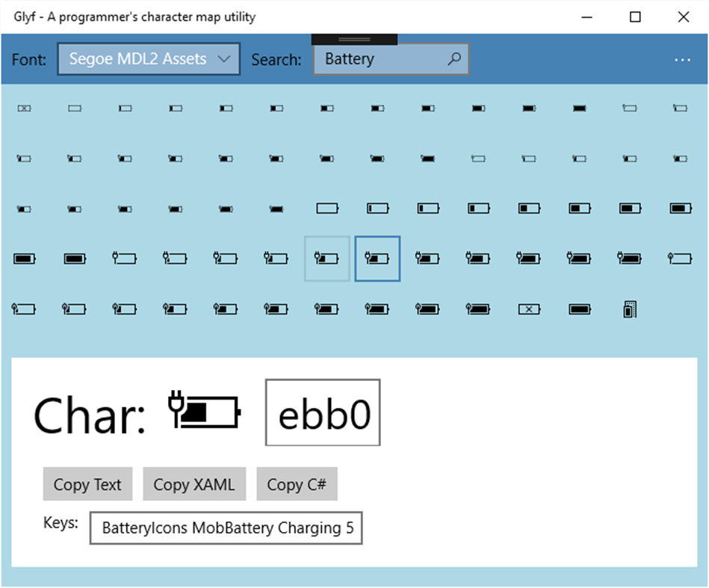Select the last glyph in the fourth row
Screen dimensions: 709x588
680,259
